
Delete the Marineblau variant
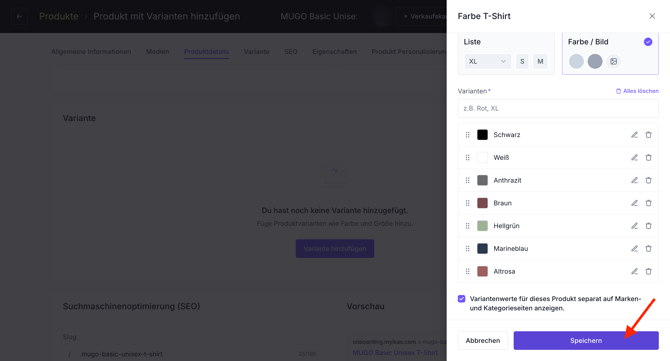(648, 249)
